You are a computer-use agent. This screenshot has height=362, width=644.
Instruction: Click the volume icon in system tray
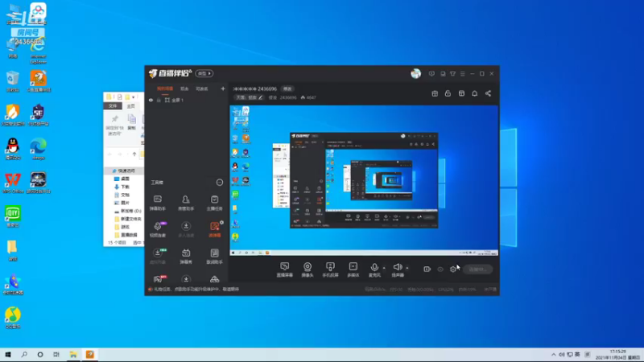pyautogui.click(x=561, y=355)
